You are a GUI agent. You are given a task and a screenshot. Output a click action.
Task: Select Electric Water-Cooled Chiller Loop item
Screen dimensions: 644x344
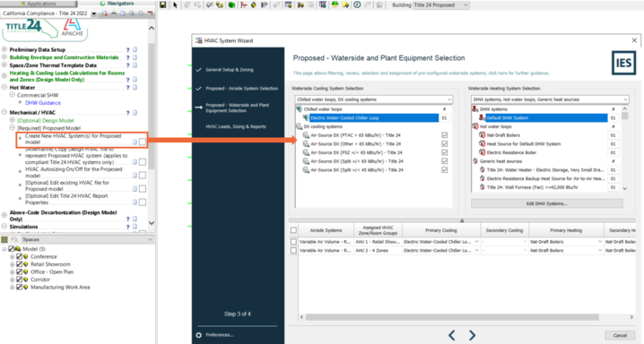pos(374,118)
